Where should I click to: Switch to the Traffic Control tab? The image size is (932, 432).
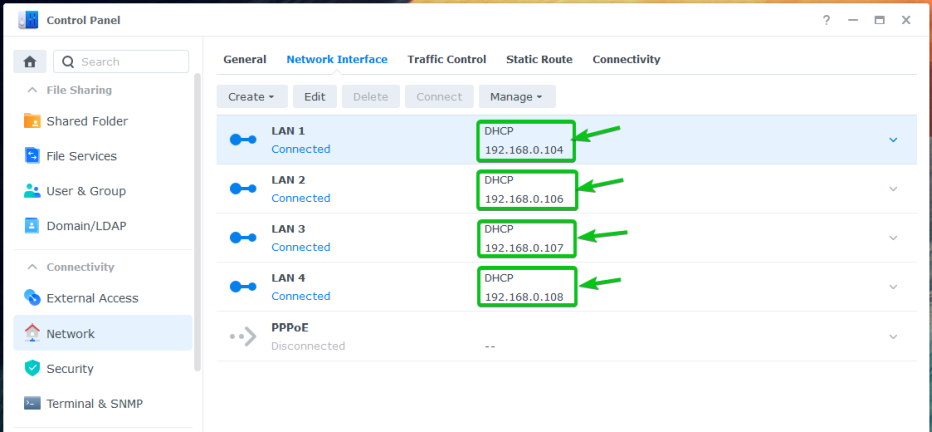(447, 59)
